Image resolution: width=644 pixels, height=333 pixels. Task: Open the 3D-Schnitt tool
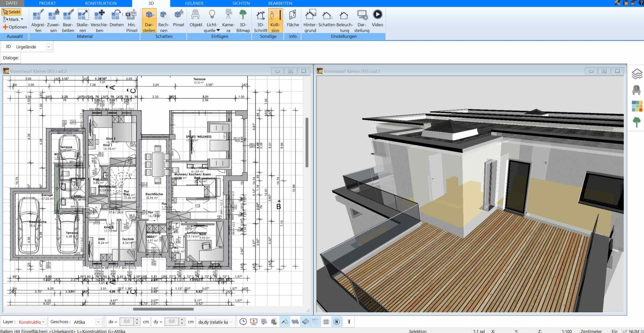pos(260,20)
